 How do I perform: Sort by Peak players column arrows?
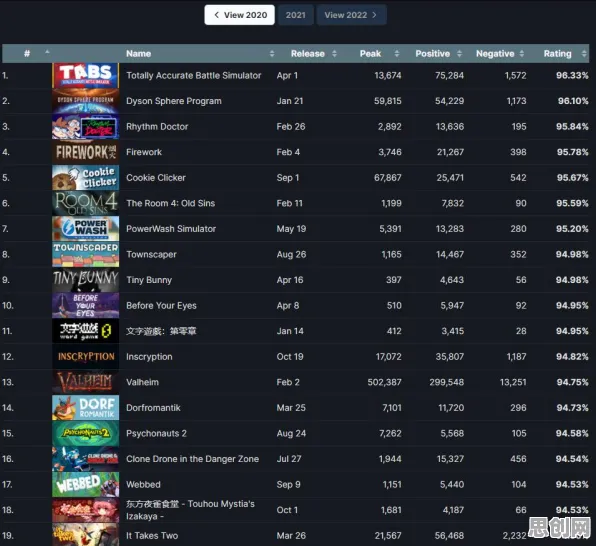397,54
